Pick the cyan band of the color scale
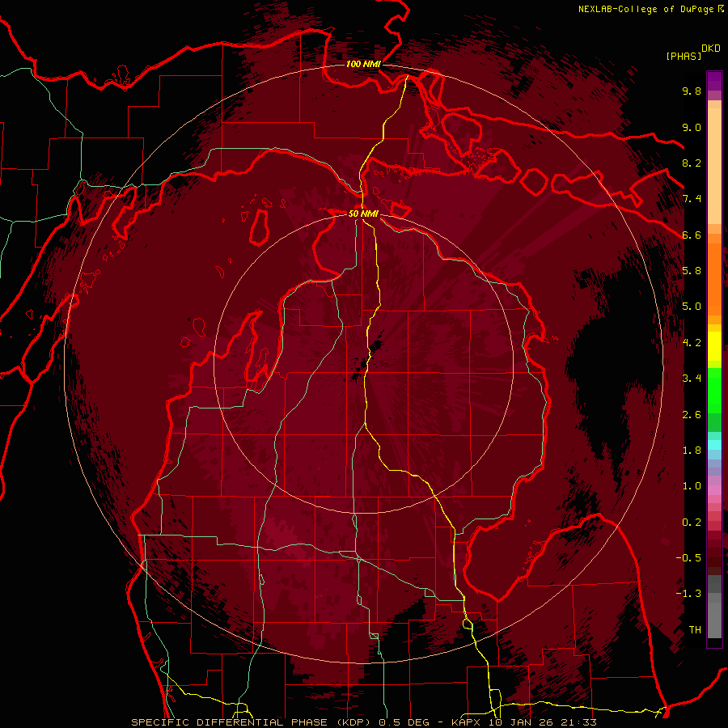 [714, 444]
